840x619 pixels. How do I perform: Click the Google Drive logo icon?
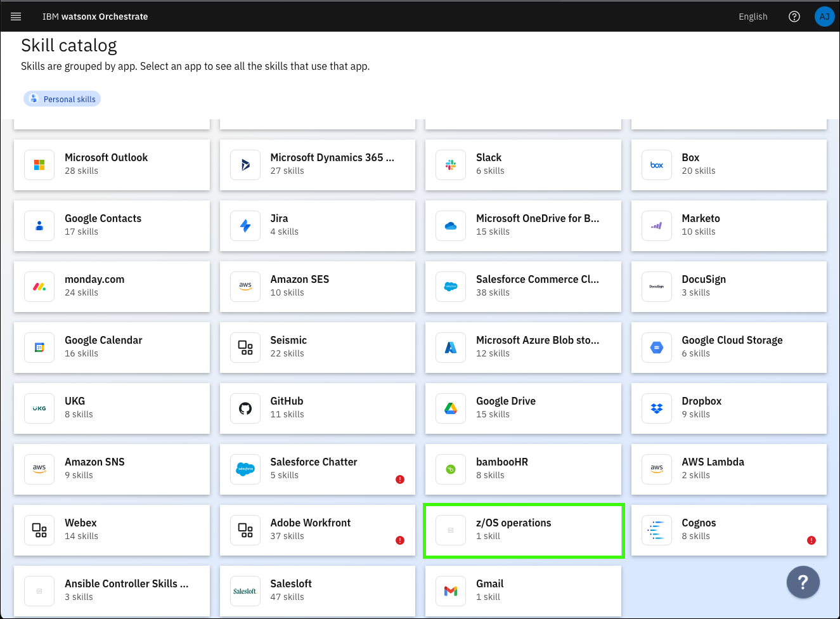[x=451, y=408]
